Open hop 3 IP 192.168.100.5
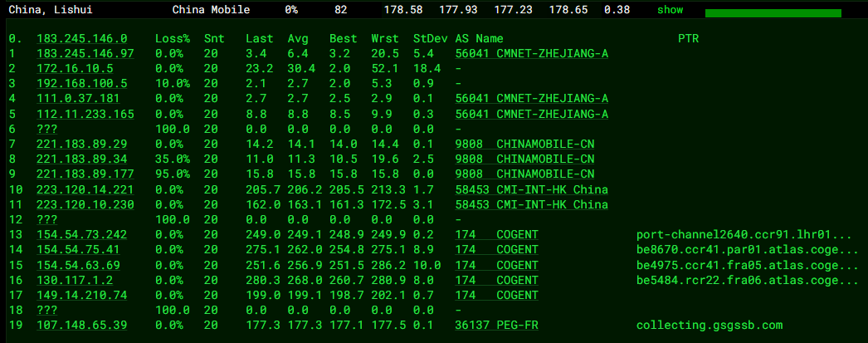 coord(82,84)
